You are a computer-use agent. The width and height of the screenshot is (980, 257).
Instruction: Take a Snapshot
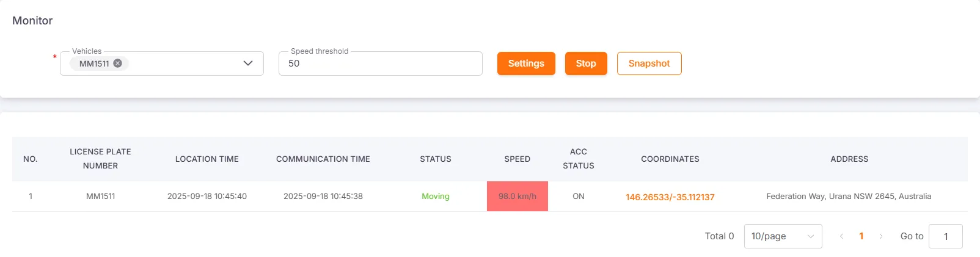coord(649,63)
